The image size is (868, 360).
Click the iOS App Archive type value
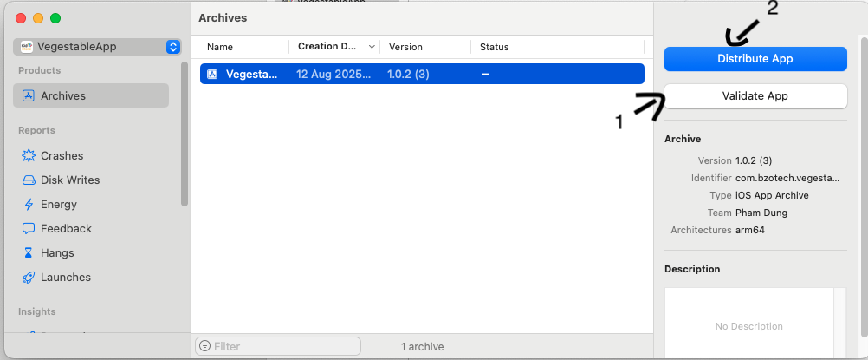click(772, 195)
